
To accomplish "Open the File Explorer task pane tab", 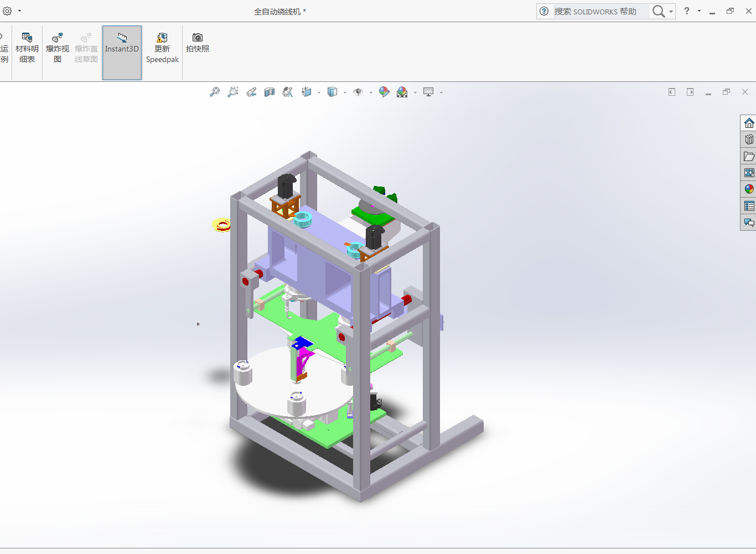I will (x=749, y=156).
